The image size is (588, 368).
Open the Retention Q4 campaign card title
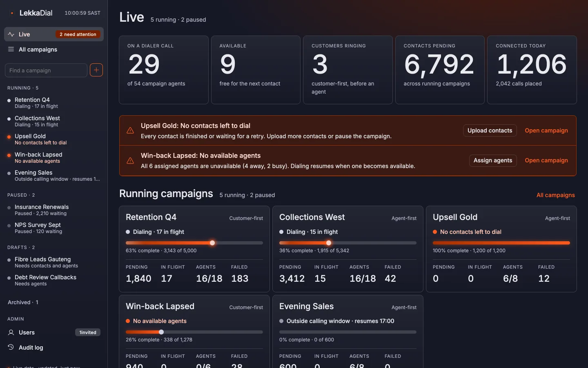point(151,217)
